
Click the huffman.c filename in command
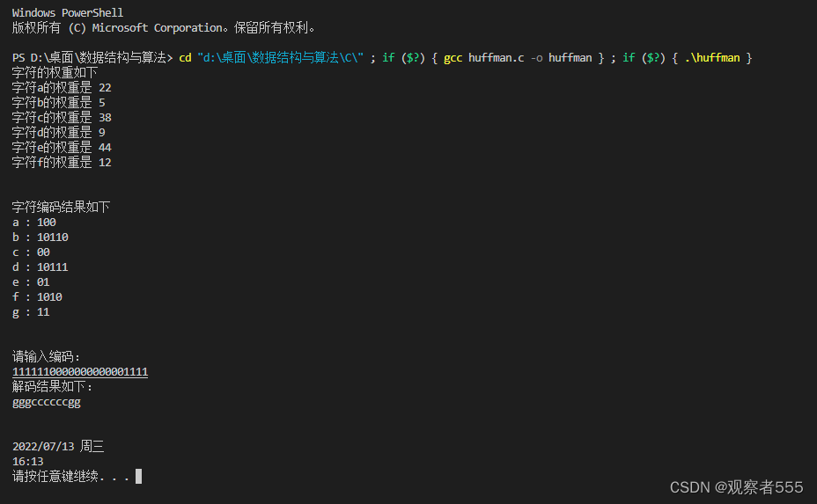tap(497, 58)
